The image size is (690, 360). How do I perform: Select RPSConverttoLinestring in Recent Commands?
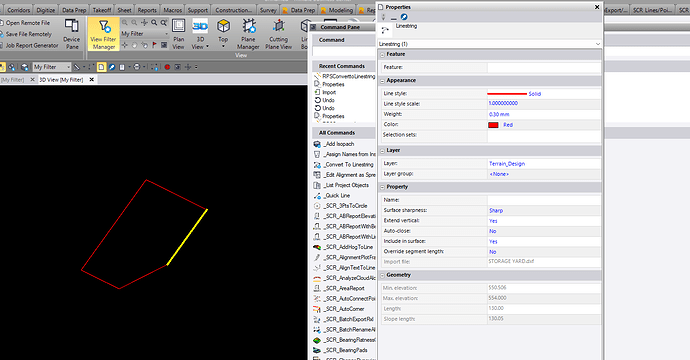tap(349, 76)
